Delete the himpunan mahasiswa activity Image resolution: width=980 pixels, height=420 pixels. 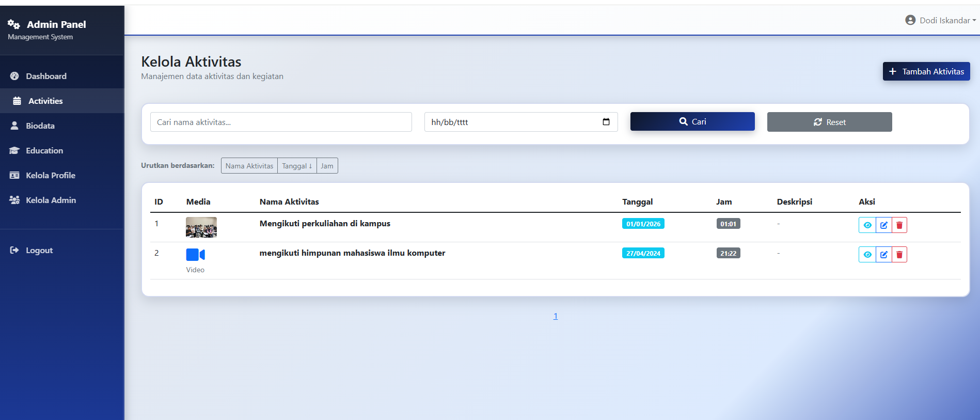(899, 255)
